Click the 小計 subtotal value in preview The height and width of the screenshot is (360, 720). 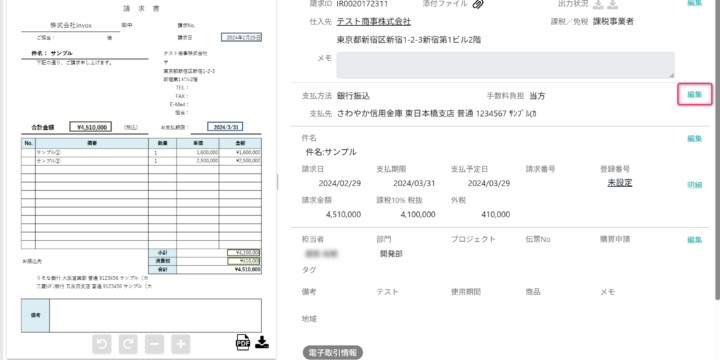[243, 253]
